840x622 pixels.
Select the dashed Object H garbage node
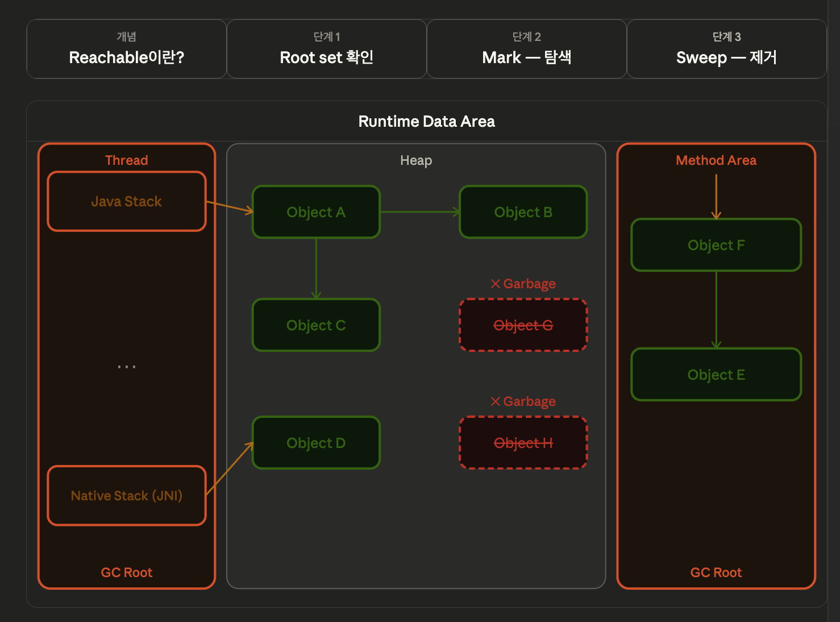523,443
